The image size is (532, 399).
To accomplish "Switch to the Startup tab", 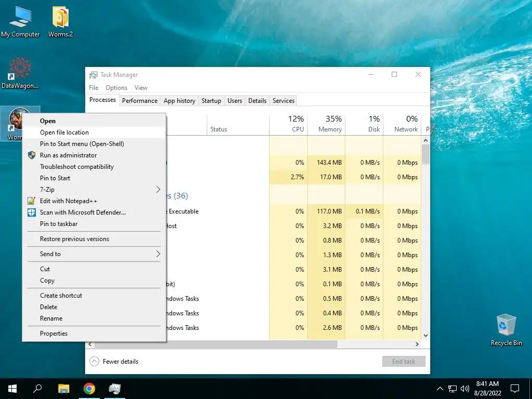I will click(211, 101).
